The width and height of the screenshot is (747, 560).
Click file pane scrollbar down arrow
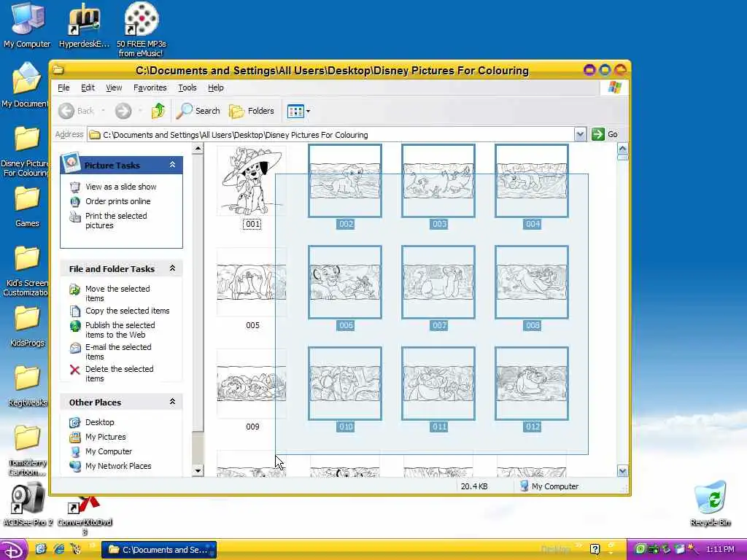click(623, 471)
